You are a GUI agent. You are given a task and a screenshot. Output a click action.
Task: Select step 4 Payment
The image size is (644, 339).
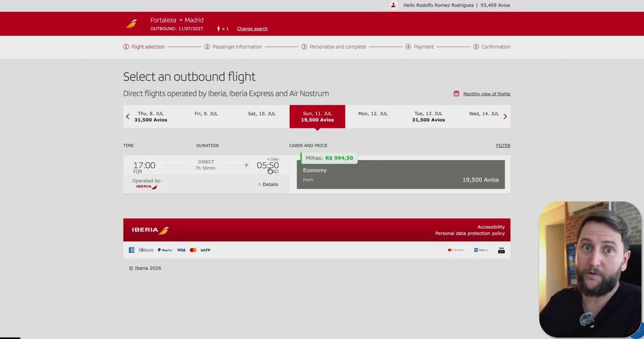[x=420, y=47]
